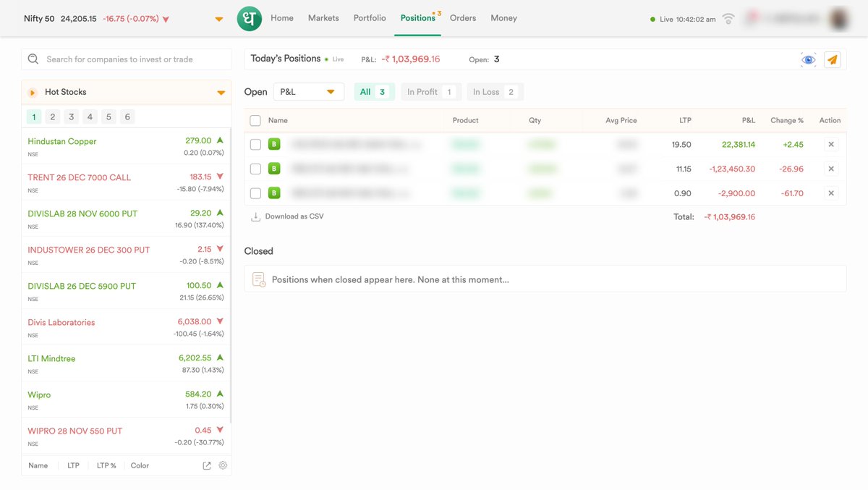Check the position row with LTP 0.90
Viewport: 868px width, 490px height.
pos(255,193)
